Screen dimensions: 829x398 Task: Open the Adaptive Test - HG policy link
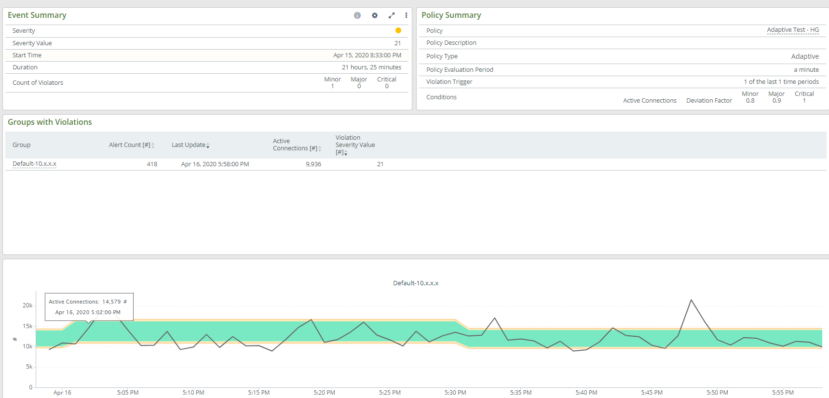pos(793,31)
